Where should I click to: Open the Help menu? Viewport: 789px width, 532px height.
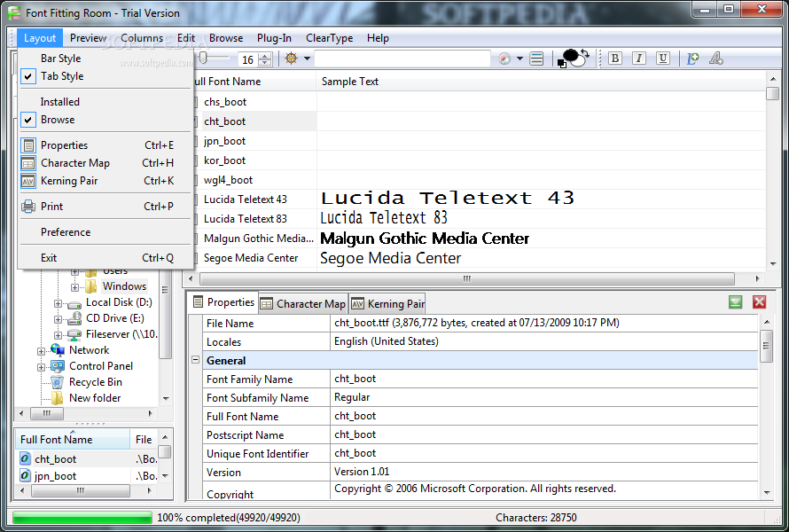[378, 38]
